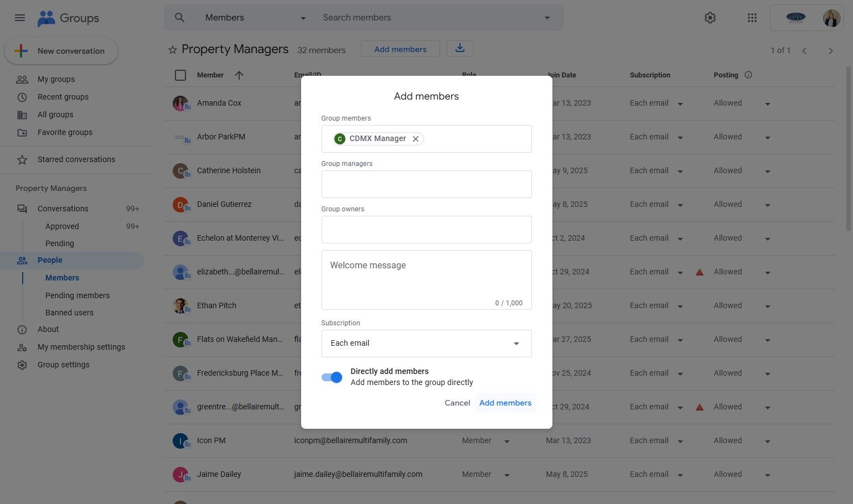The image size is (853, 504).
Task: Click the Welcome message text area
Action: click(x=426, y=279)
